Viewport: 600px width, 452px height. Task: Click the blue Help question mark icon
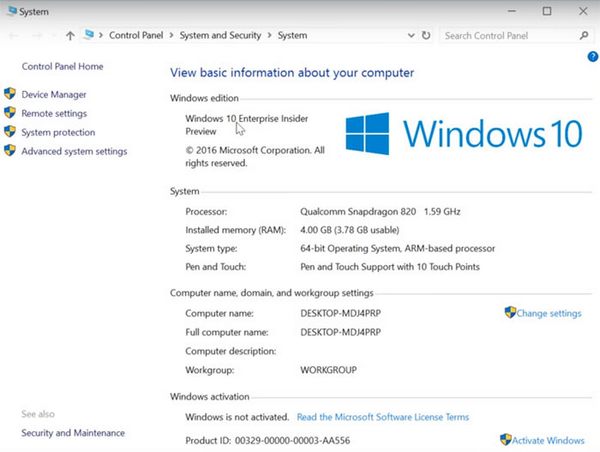[593, 57]
